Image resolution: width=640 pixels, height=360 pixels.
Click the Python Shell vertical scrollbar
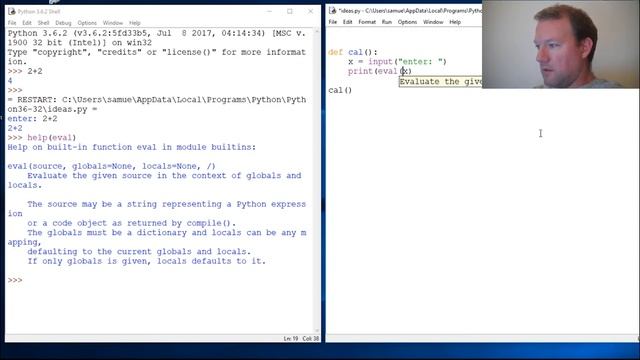click(317, 181)
